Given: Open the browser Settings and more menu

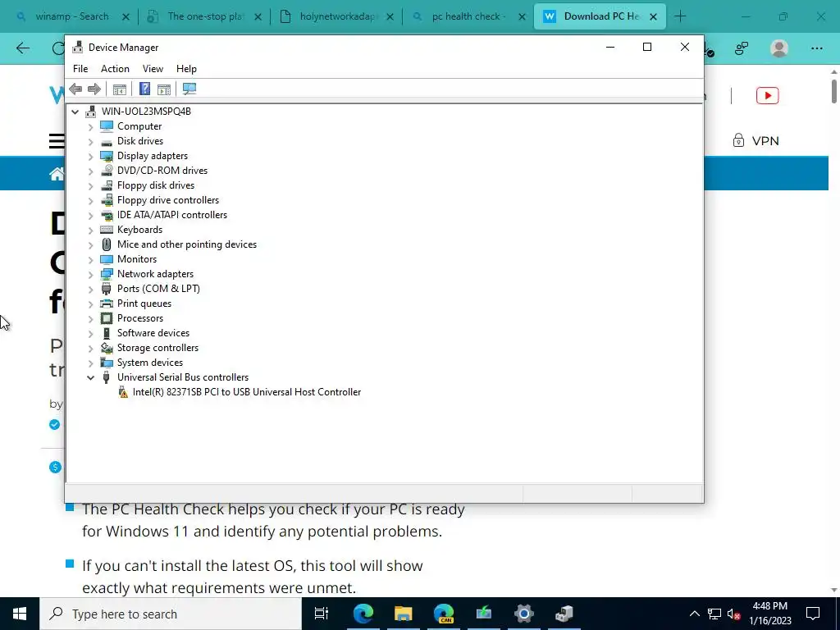Looking at the screenshot, I should coord(816,48).
